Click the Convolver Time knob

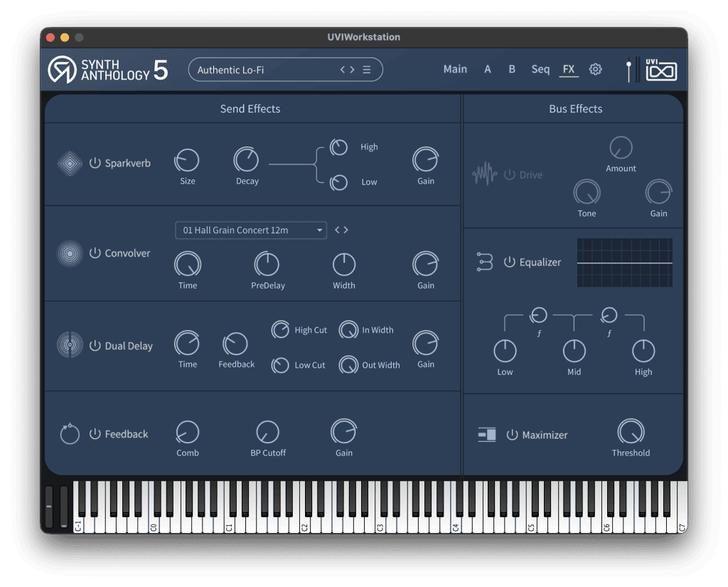coord(188,265)
